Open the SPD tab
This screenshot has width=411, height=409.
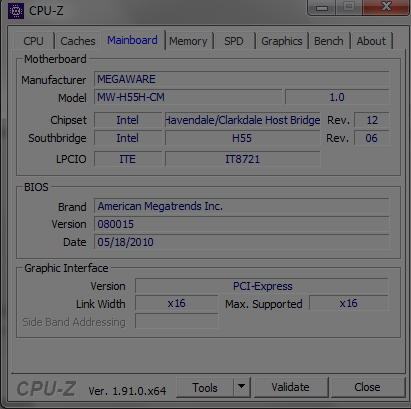click(234, 41)
